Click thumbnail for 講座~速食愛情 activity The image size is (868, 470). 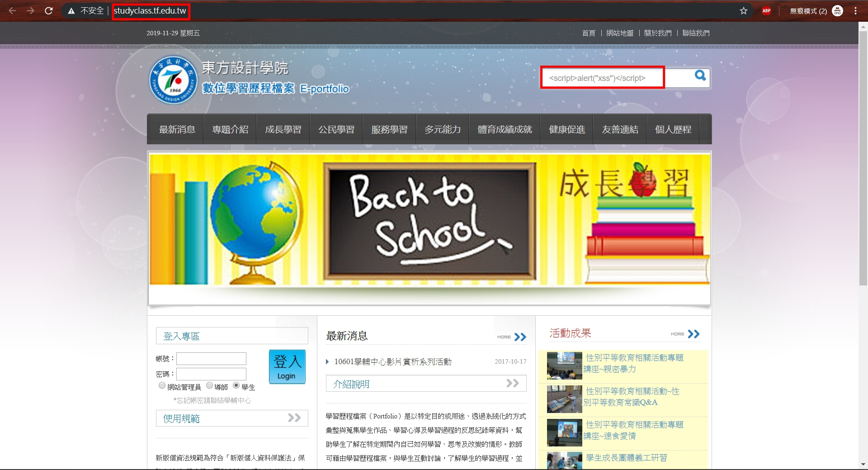(564, 433)
